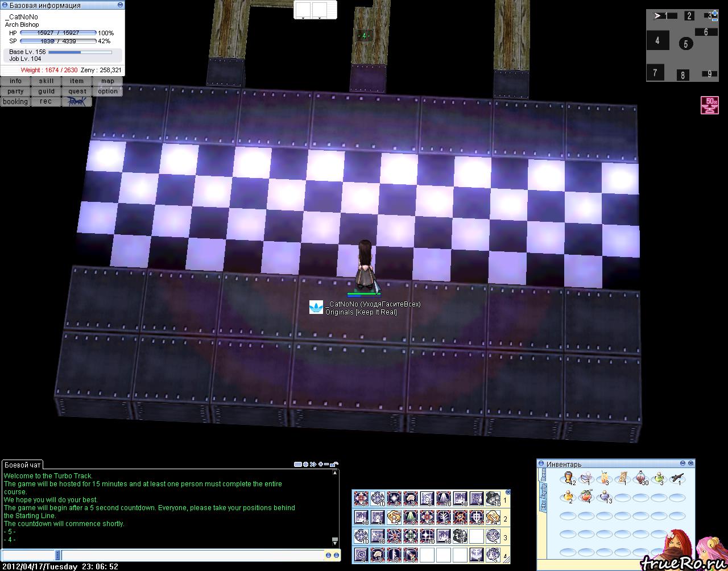The height and width of the screenshot is (571, 728).
Task: Add a chat tab with the plus icon
Action: (x=321, y=465)
